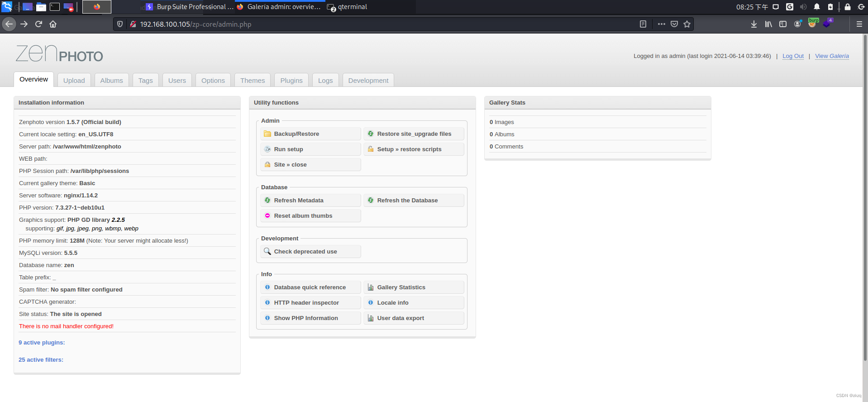View the Logs tab
The width and height of the screenshot is (868, 402).
[x=325, y=80]
